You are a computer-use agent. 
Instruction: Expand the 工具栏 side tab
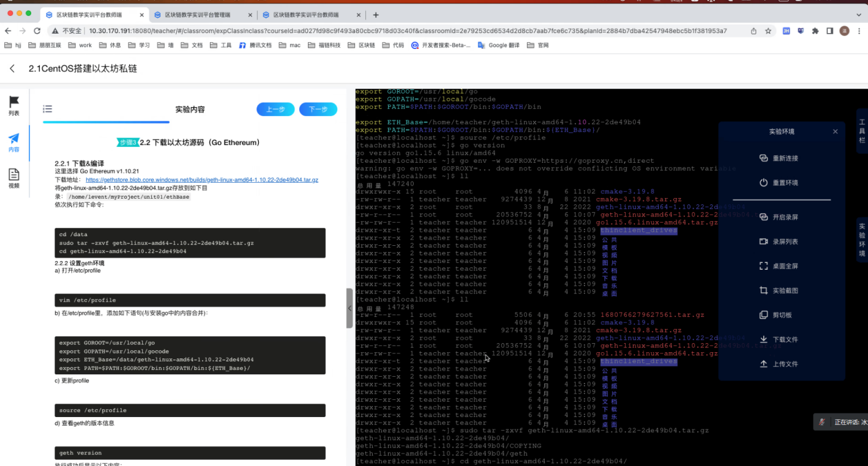click(x=862, y=131)
